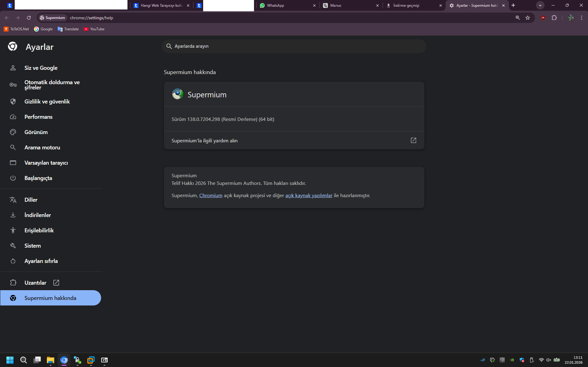Image resolution: width=588 pixels, height=367 pixels.
Task: Go back to the previous page
Action: (7, 18)
